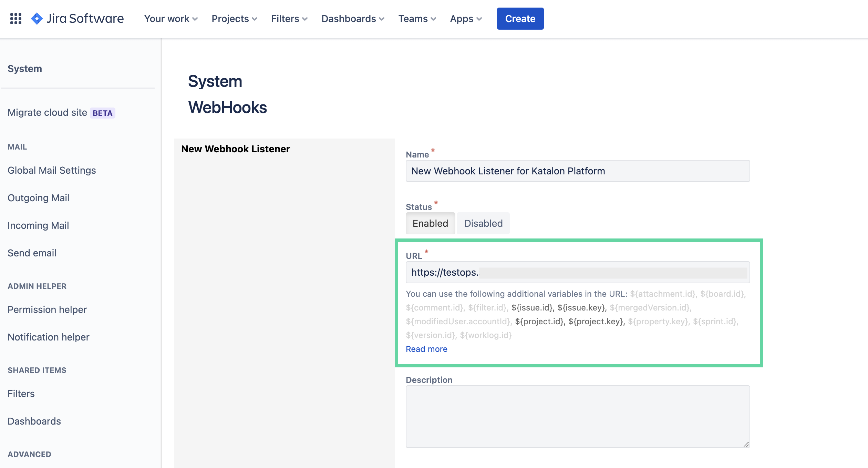Select Global Mail Settings menu item

pos(51,170)
